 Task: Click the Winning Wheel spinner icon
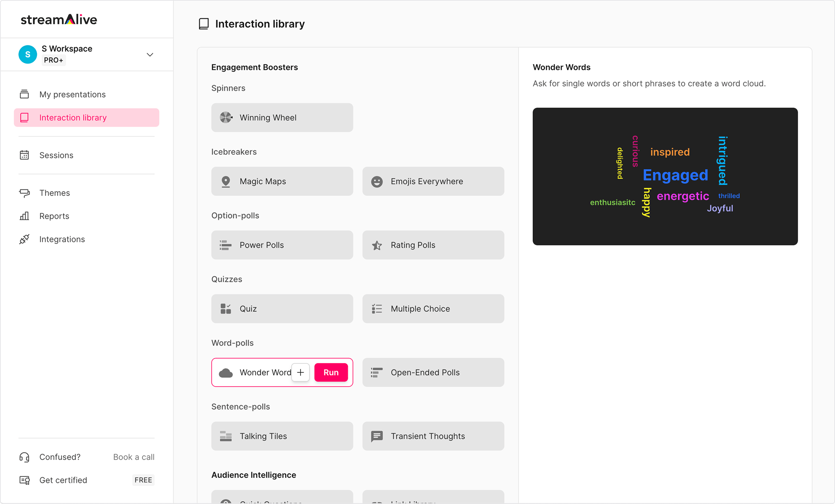[x=226, y=118]
